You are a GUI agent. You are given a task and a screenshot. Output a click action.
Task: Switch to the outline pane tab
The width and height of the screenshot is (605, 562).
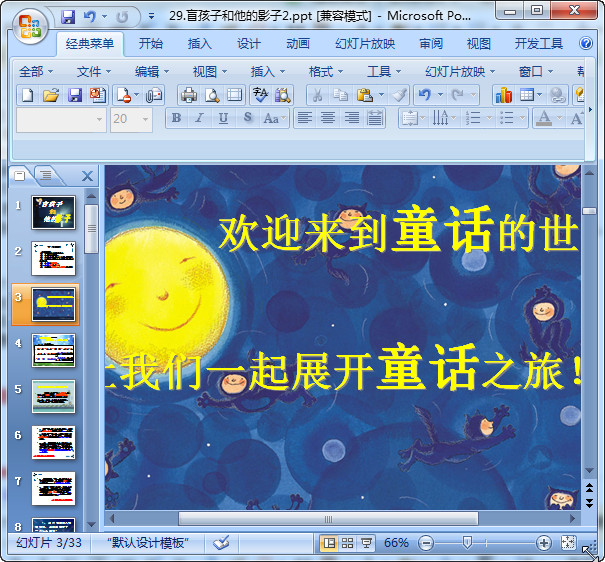tap(46, 176)
